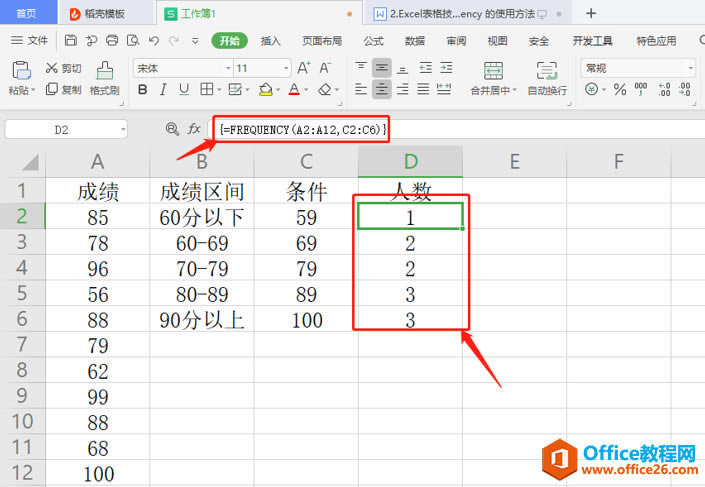Switch to 插入 ribbon tab

click(271, 41)
